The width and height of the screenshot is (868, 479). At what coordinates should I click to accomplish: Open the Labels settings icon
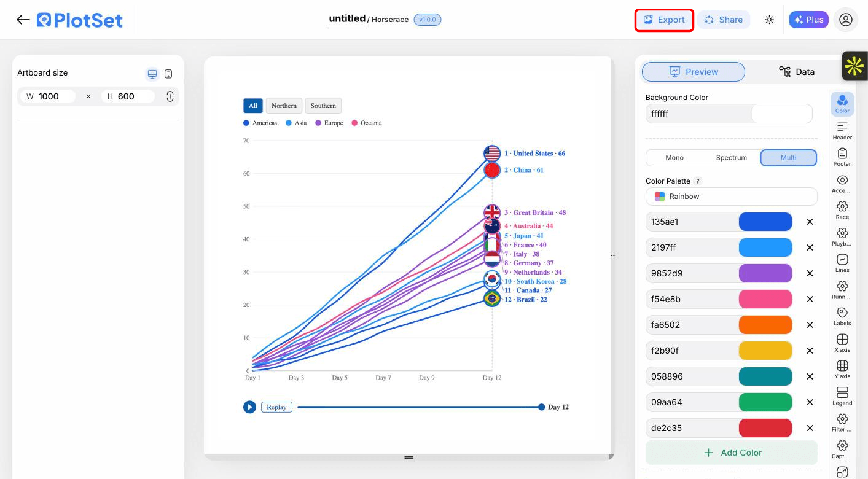tap(842, 316)
